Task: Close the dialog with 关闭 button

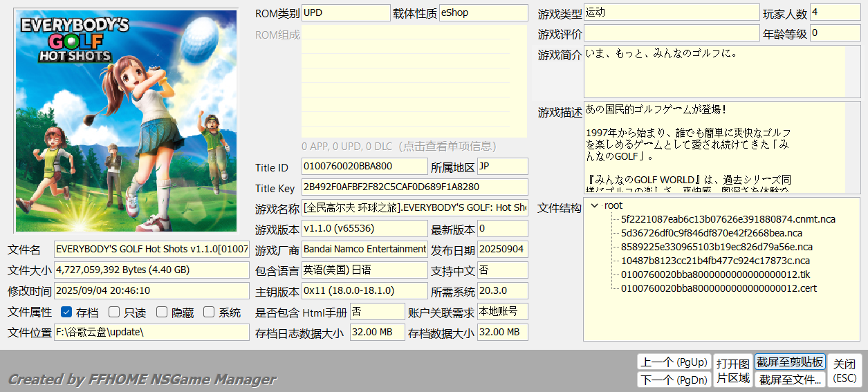Action: (x=844, y=371)
